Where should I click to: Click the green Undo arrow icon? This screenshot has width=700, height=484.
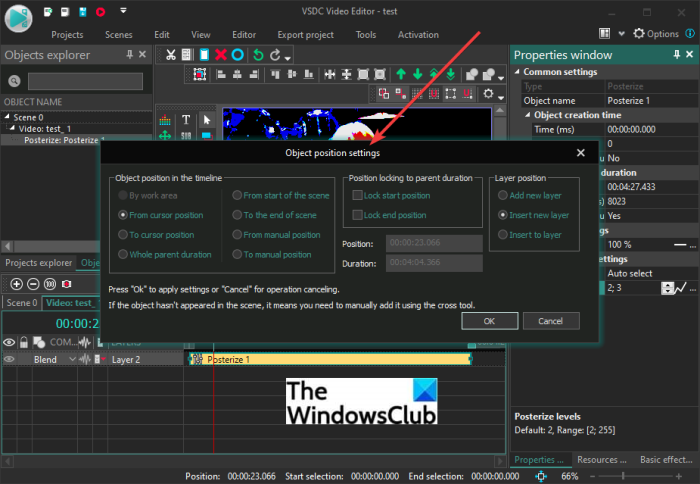[x=257, y=54]
